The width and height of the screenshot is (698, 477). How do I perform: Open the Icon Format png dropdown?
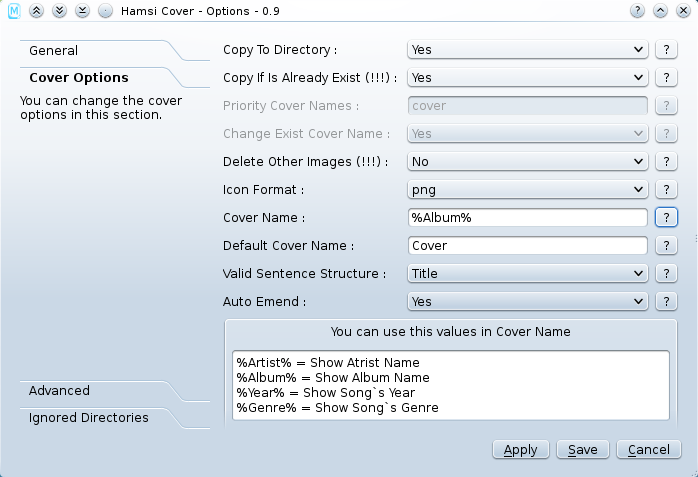[528, 190]
